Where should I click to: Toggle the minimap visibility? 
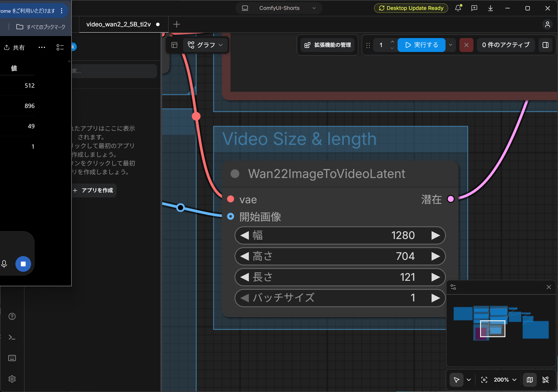tap(530, 380)
